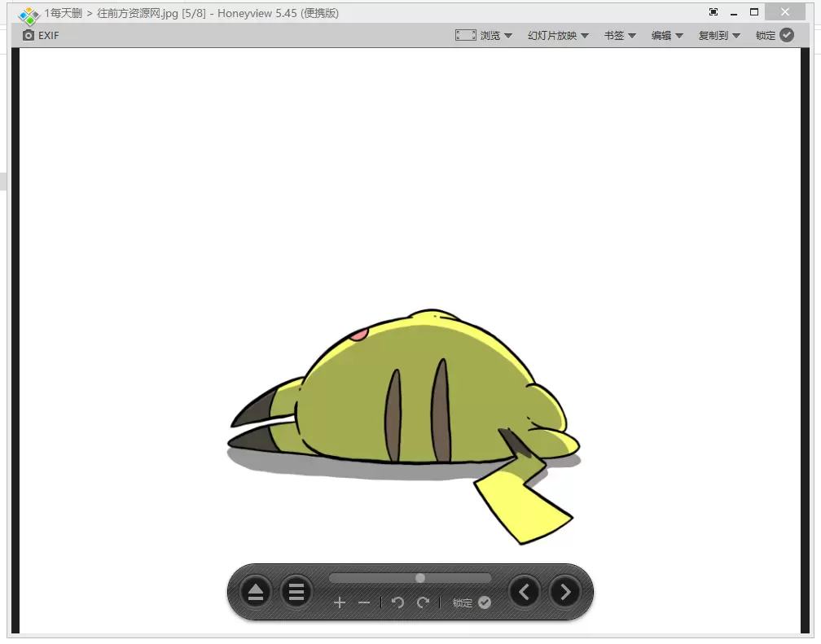The height and width of the screenshot is (644, 821).
Task: Click the Honeyview app logo icon
Action: point(29,15)
